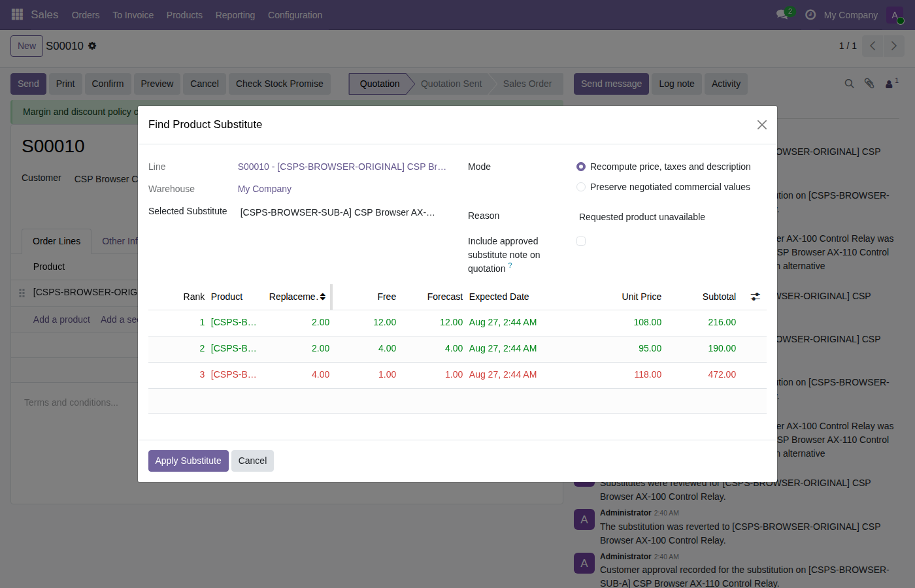Open the Configuration menu
915x588 pixels.
point(295,15)
